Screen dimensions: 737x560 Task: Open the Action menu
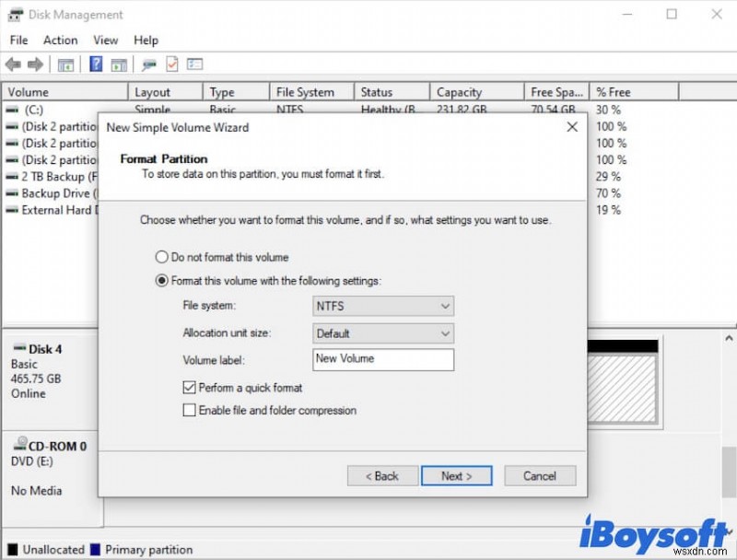pyautogui.click(x=60, y=40)
